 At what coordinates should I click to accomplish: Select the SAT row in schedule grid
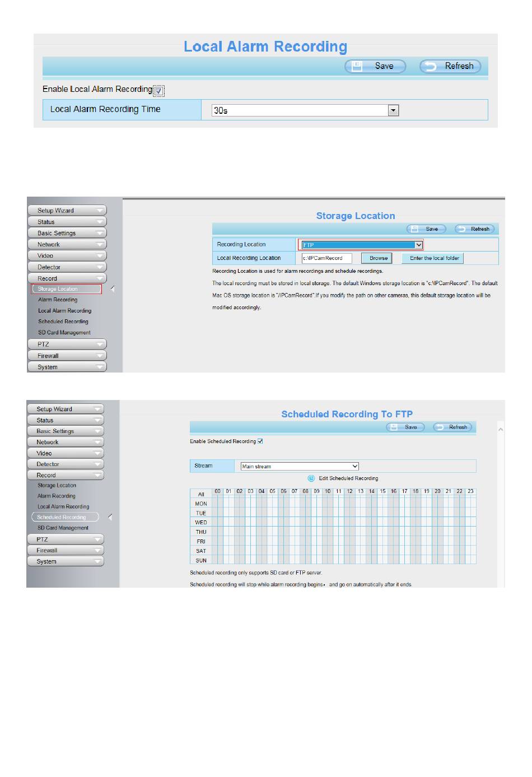tap(201, 551)
